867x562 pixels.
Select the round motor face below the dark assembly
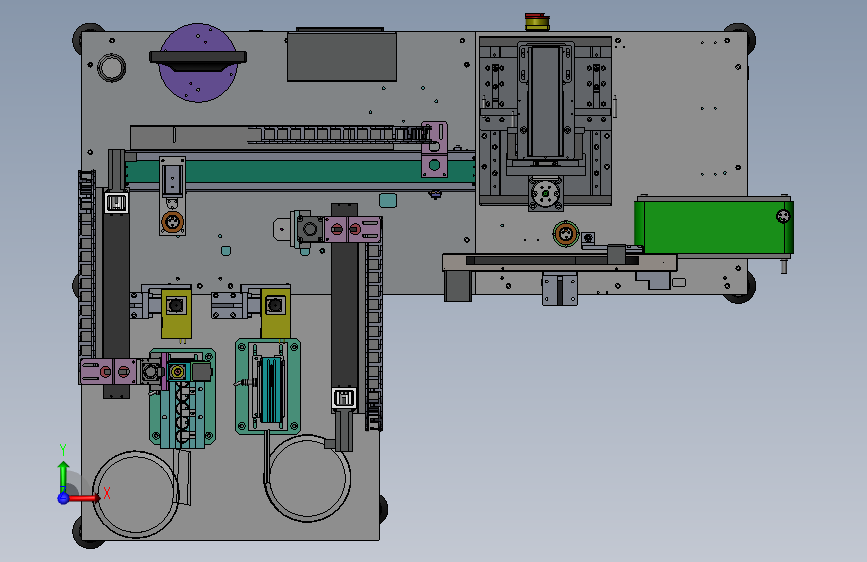click(546, 194)
